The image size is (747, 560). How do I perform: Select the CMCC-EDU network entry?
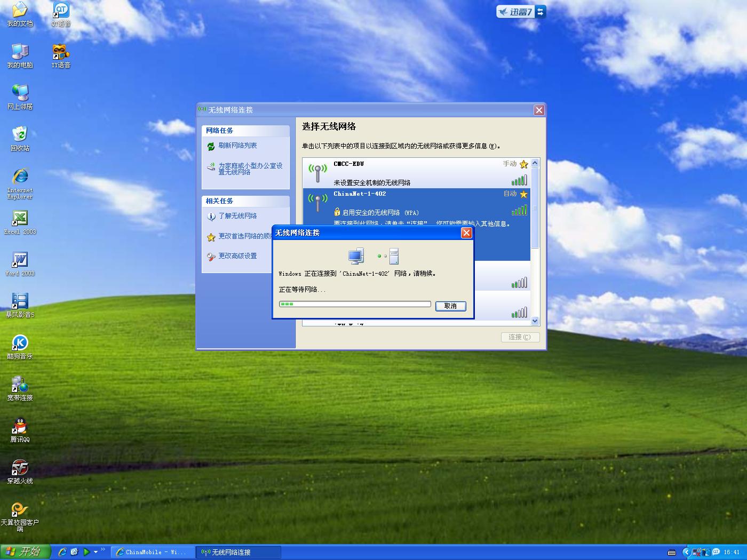(x=416, y=173)
